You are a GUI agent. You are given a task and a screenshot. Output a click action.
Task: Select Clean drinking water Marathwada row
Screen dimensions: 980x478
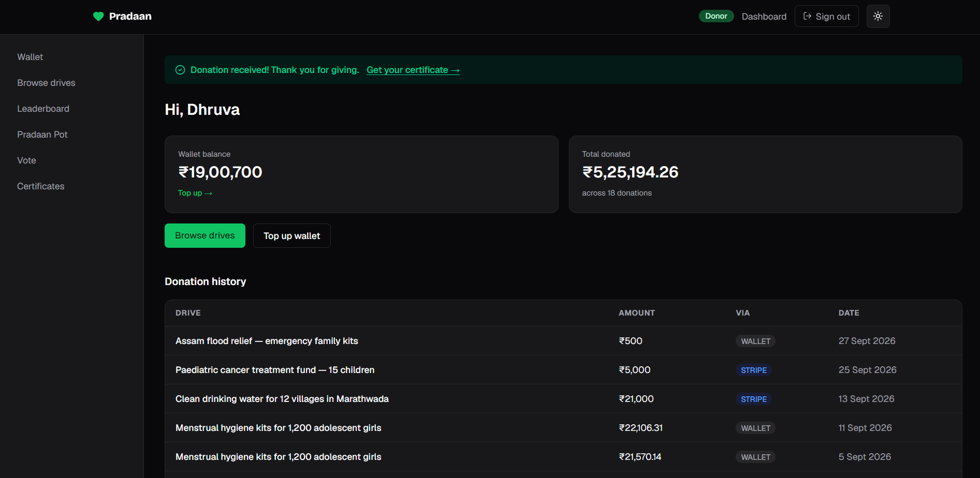pos(563,399)
